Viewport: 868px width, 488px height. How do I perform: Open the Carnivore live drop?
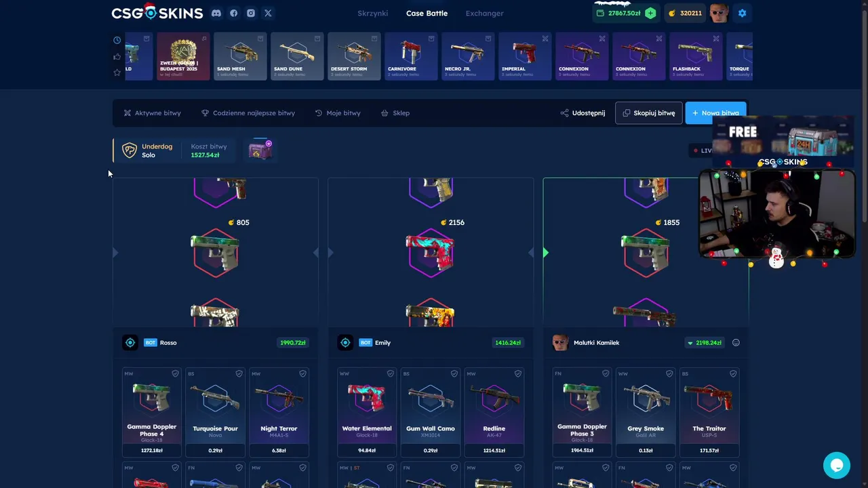coord(411,56)
